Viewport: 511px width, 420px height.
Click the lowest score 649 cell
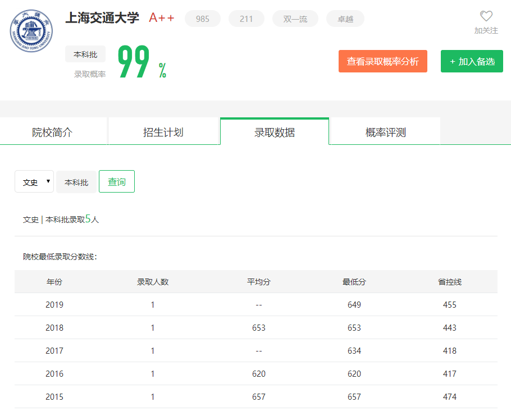(x=354, y=305)
